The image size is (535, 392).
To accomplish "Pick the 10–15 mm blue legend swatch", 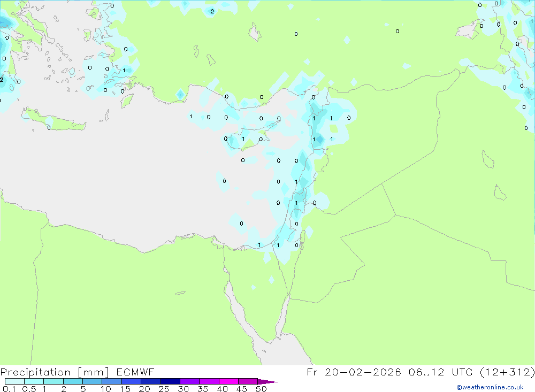I will (x=112, y=381).
